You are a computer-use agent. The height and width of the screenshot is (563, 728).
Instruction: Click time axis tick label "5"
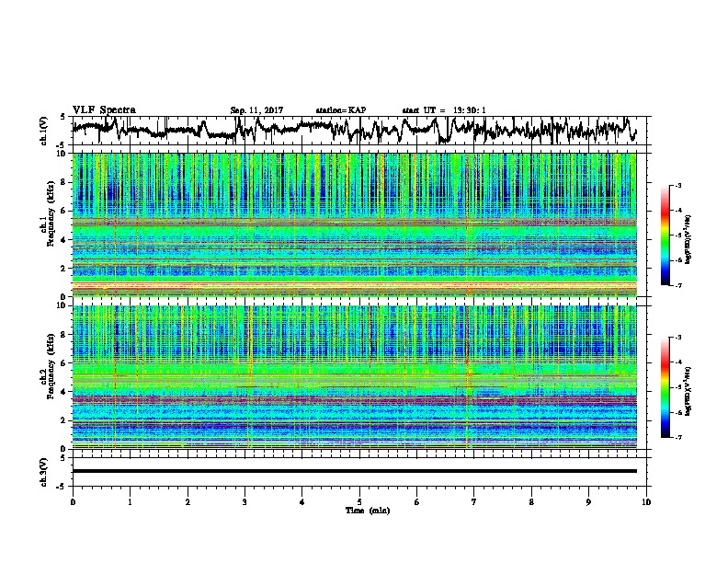[x=359, y=501]
